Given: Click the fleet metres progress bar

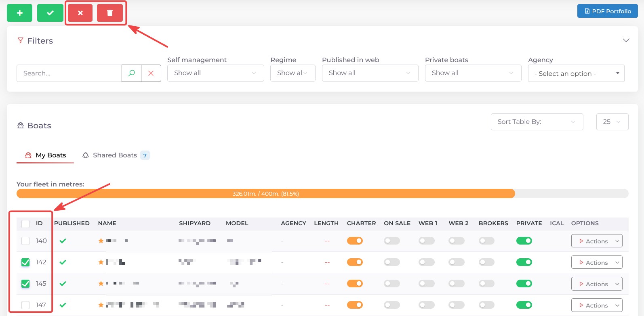Looking at the screenshot, I should [322, 194].
